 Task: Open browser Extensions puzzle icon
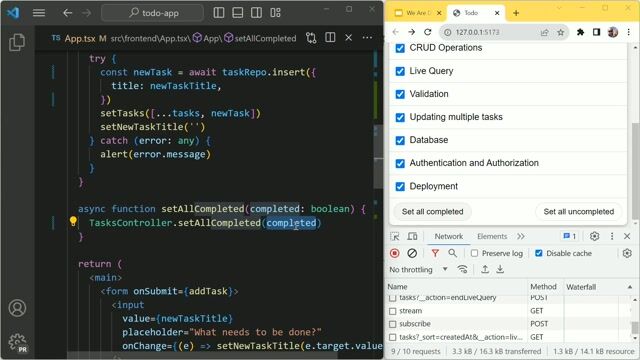pos(580,32)
